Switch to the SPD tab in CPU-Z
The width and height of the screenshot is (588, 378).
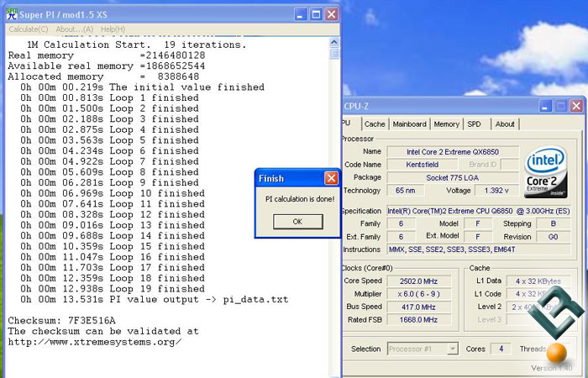[474, 124]
